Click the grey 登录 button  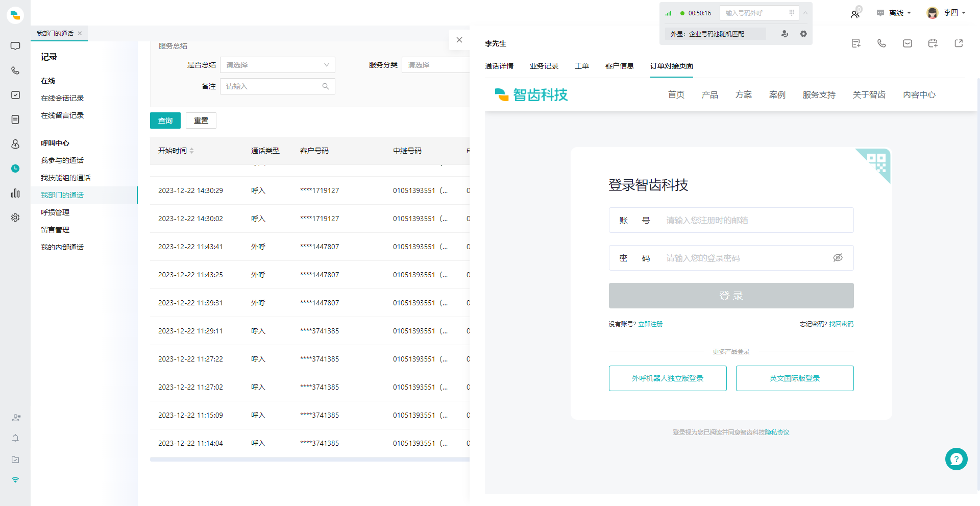coord(731,296)
